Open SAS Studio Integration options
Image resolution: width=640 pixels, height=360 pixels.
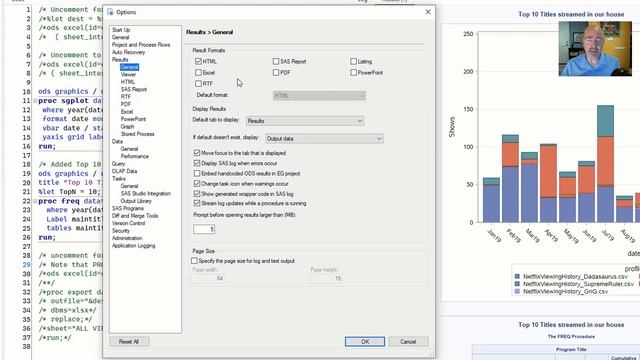[x=145, y=193]
